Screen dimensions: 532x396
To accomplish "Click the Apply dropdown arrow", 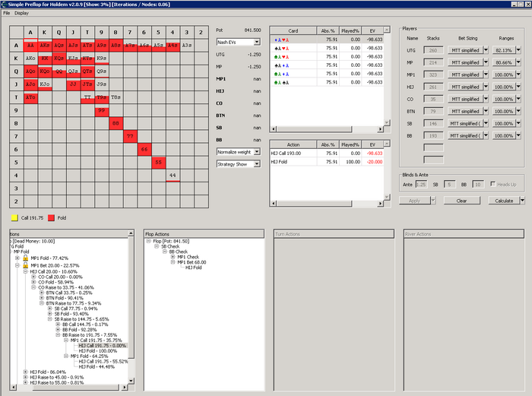I will pyautogui.click(x=433, y=201).
